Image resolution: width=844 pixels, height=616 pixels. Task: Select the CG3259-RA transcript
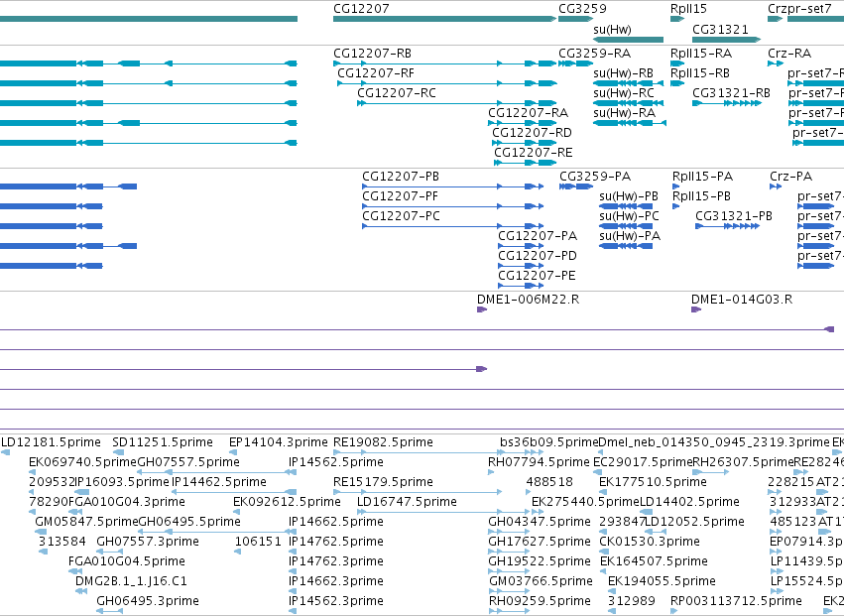coord(594,54)
